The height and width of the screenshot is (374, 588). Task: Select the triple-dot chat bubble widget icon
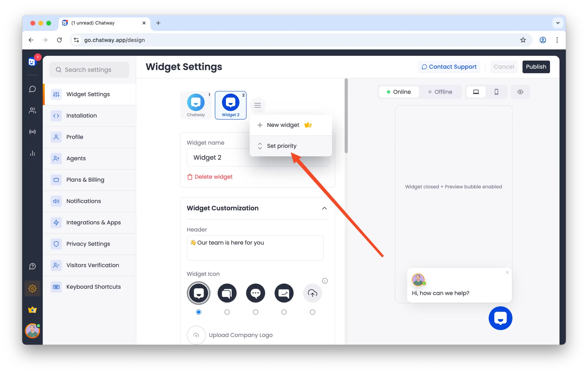pyautogui.click(x=255, y=293)
